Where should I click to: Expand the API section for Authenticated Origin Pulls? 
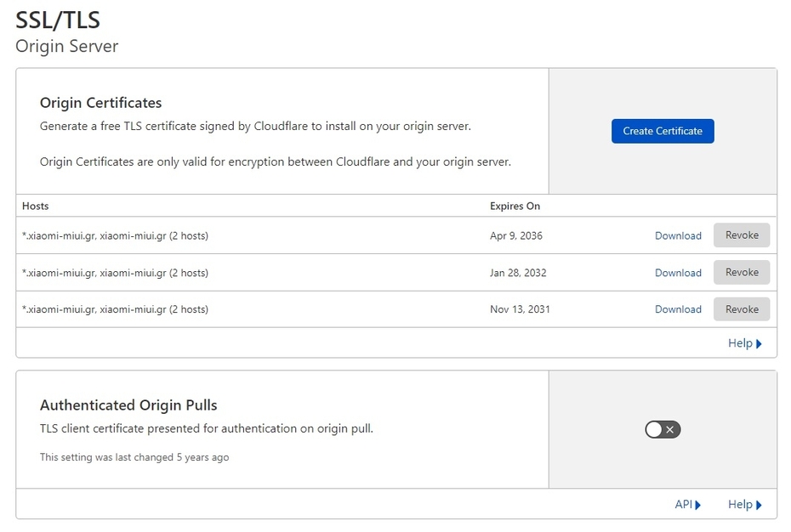pyautogui.click(x=687, y=505)
